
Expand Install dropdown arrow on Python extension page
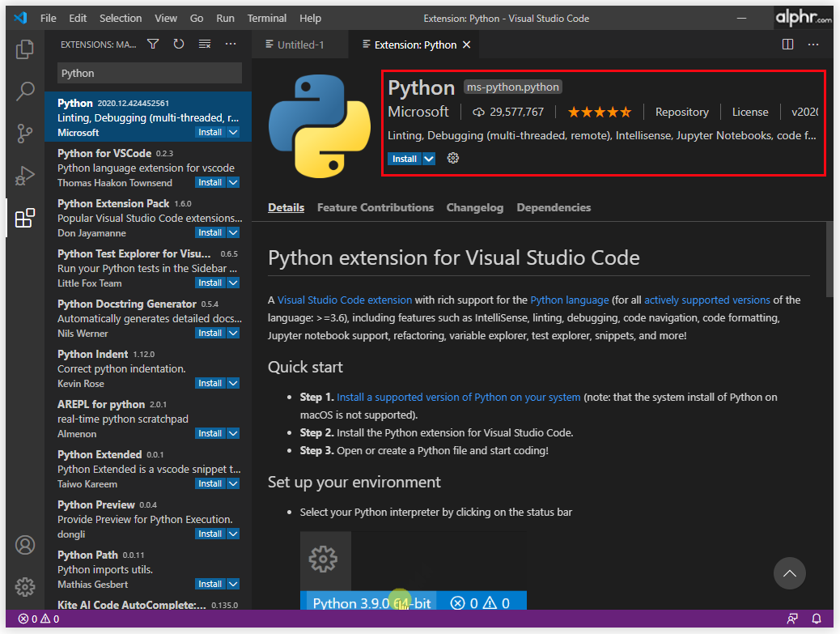pyautogui.click(x=429, y=159)
